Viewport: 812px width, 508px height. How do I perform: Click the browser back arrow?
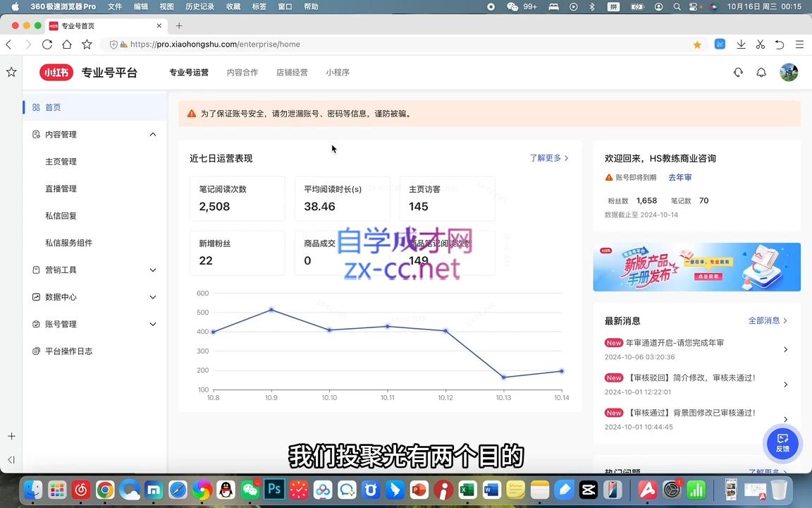8,44
